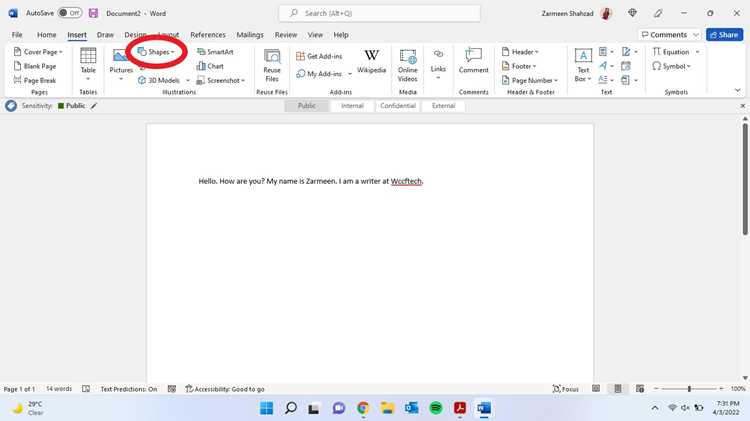Viewport: 750px width, 421px height.
Task: Switch to the Mailings tab
Action: click(250, 35)
